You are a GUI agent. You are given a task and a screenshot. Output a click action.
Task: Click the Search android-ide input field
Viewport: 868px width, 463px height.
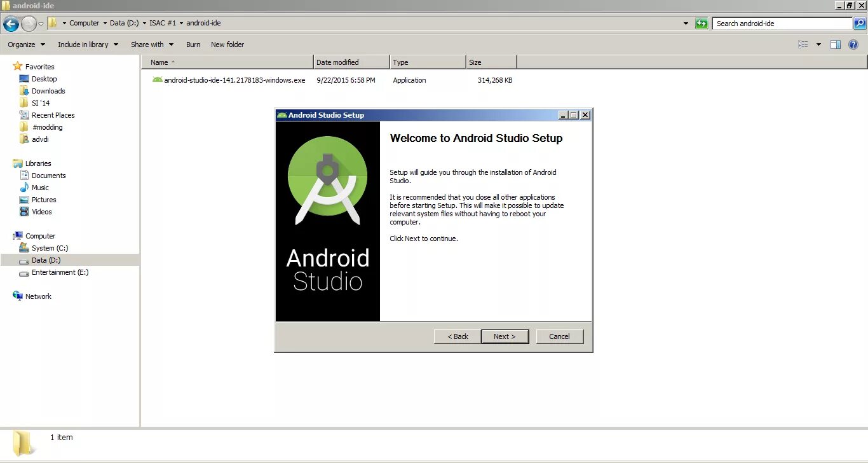pos(782,24)
